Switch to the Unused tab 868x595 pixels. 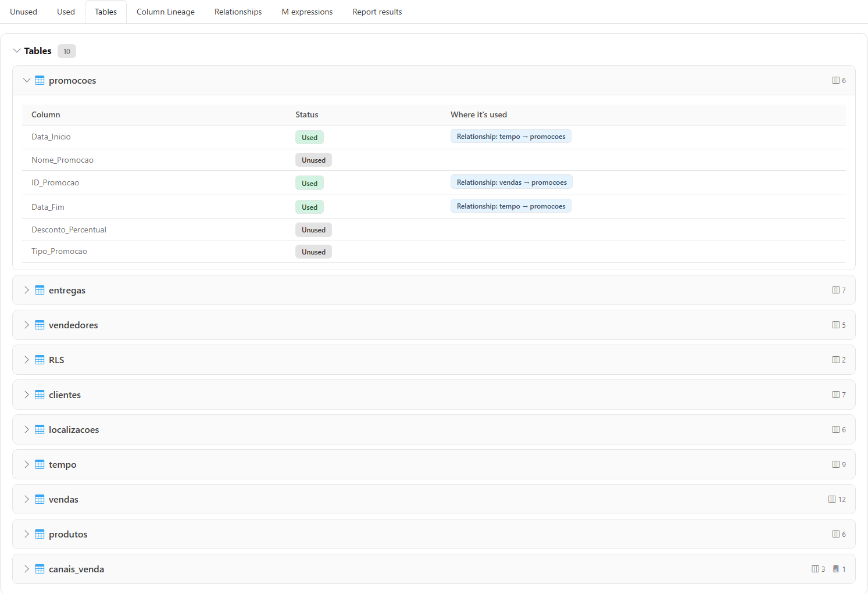pyautogui.click(x=23, y=12)
